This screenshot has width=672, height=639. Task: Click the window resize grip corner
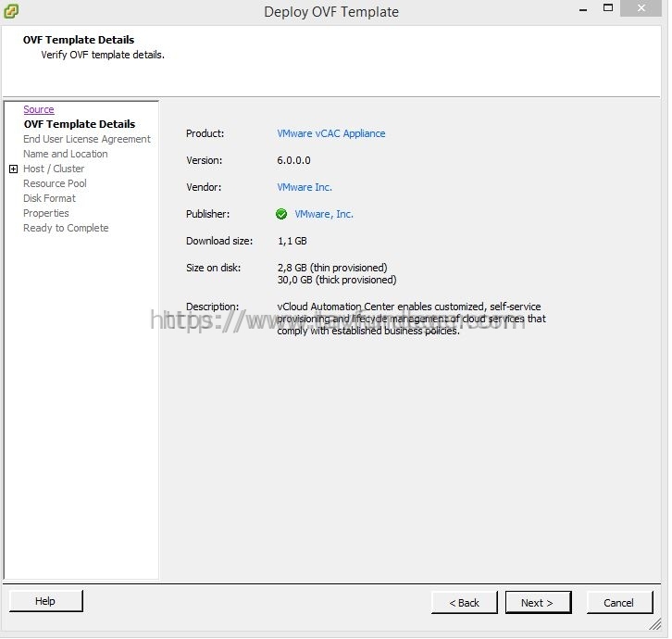click(x=654, y=624)
